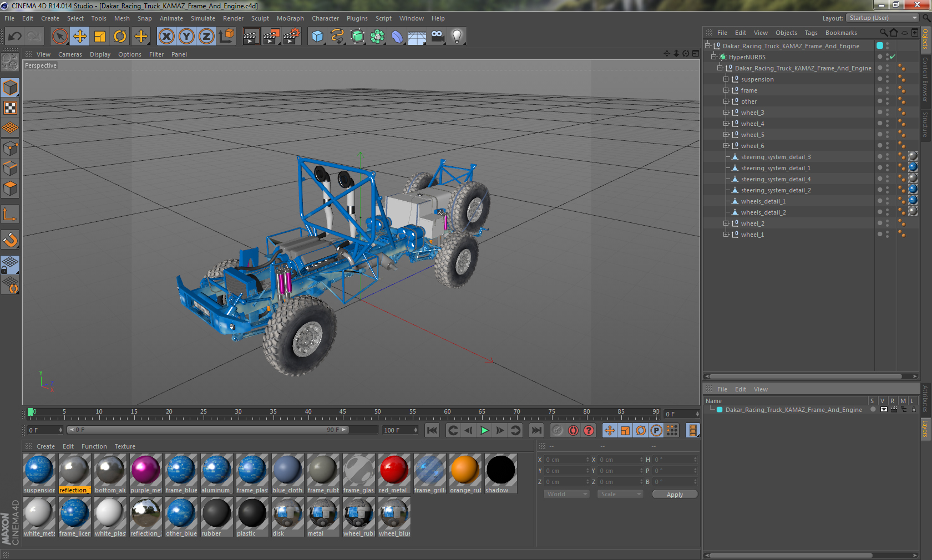Click the X position input field
The image size is (932, 560).
[x=566, y=460]
